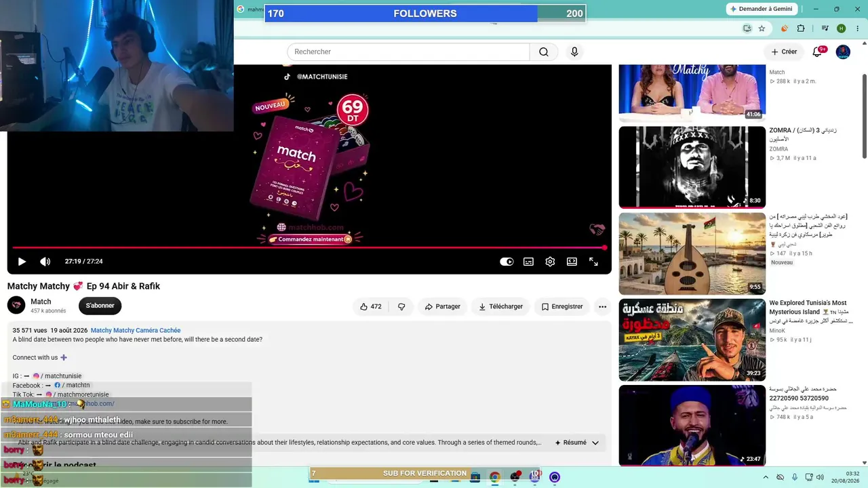Click the video title 'Matchy Matchy Ep 94 Abir & Rafik'

[83, 286]
